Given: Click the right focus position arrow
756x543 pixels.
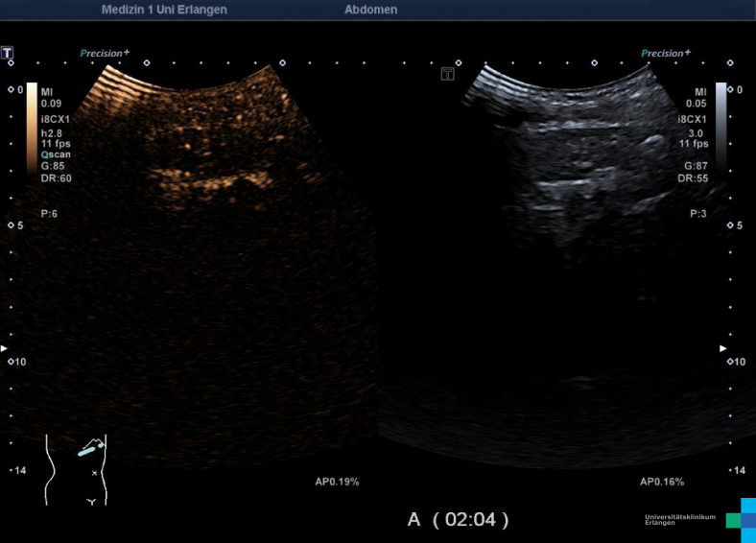Looking at the screenshot, I should pyautogui.click(x=722, y=348).
